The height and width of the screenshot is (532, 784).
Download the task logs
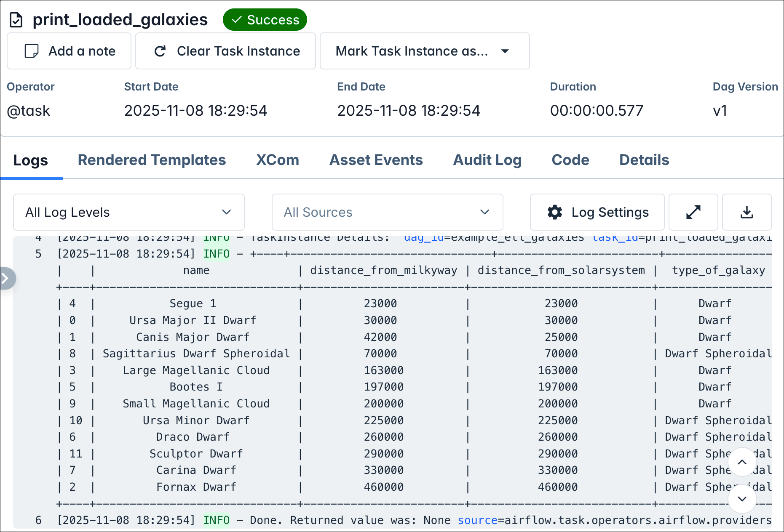[x=747, y=212]
